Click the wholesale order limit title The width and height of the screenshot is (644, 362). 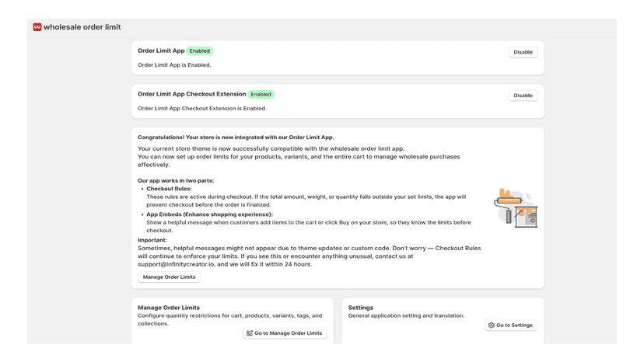pos(82,27)
